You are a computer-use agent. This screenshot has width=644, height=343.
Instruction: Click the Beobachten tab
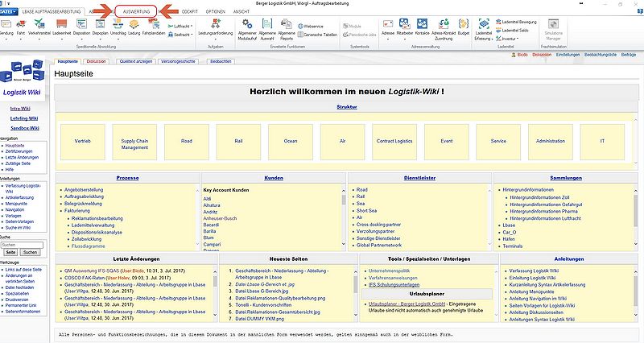[221, 62]
